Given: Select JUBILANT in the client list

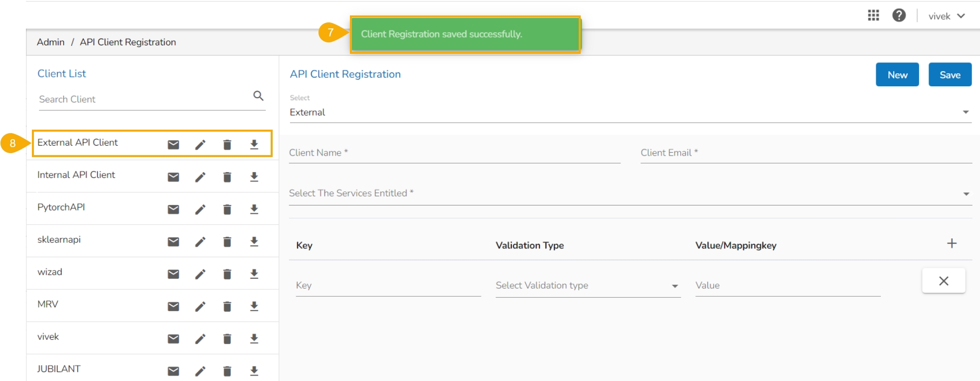Looking at the screenshot, I should (59, 369).
